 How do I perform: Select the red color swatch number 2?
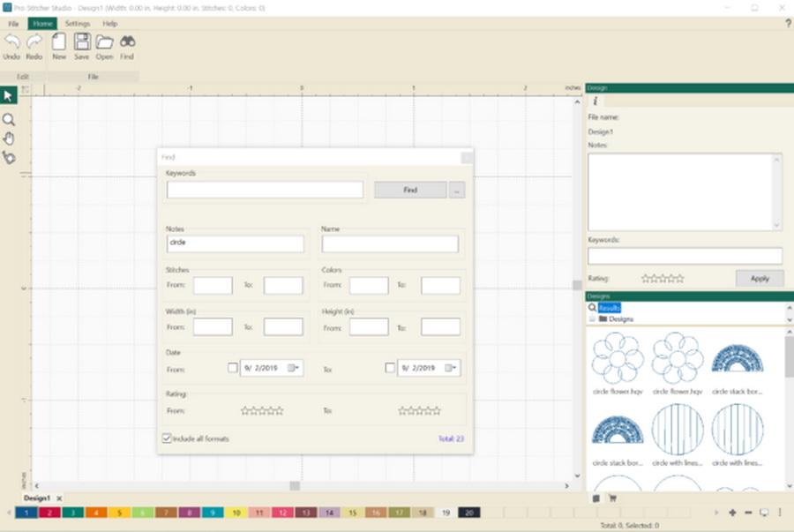coord(49,513)
